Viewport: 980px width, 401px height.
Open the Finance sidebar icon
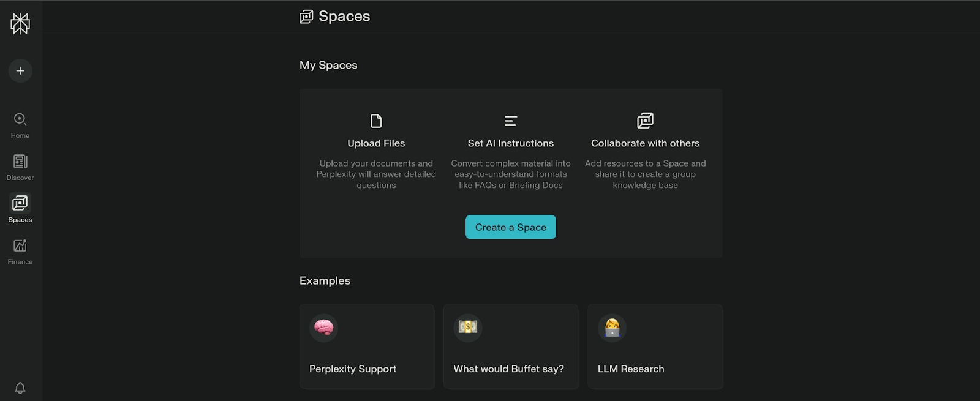(20, 245)
